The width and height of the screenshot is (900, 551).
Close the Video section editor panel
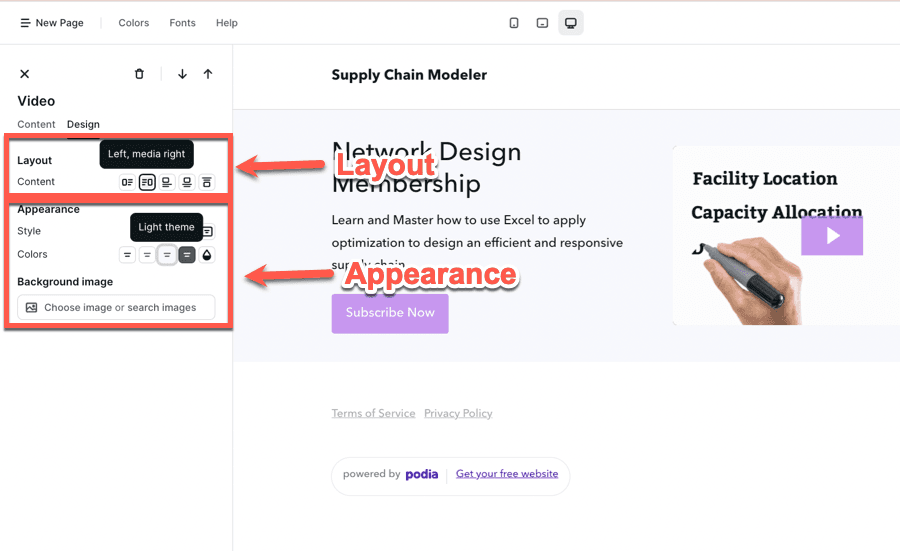25,74
